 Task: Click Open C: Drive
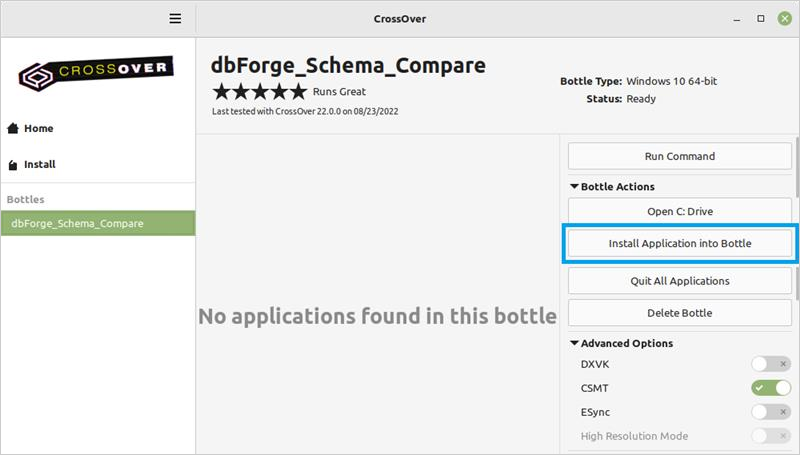[x=680, y=211]
